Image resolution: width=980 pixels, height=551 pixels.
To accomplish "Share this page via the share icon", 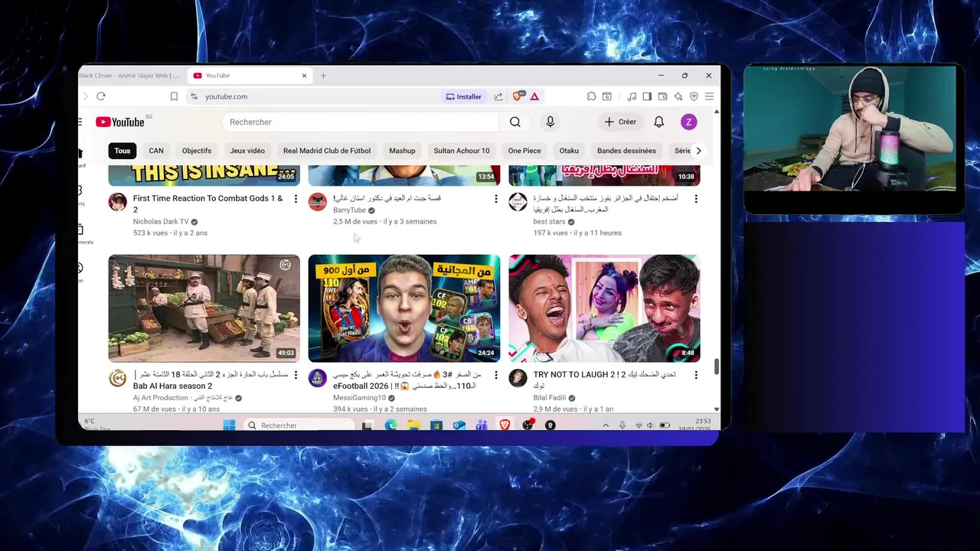I will (498, 96).
